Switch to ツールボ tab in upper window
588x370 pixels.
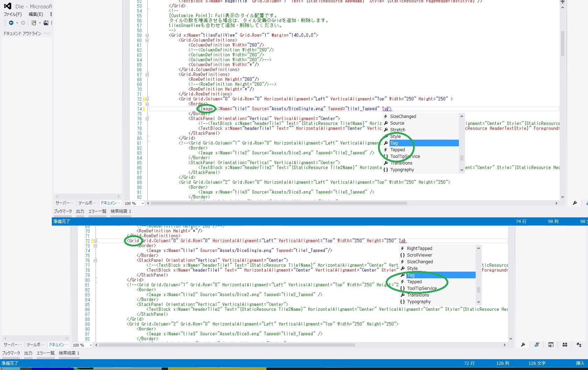[87, 203]
